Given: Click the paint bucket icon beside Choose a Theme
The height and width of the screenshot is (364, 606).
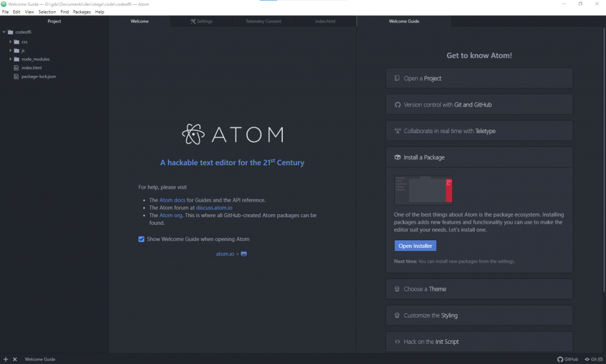Looking at the screenshot, I should click(397, 289).
